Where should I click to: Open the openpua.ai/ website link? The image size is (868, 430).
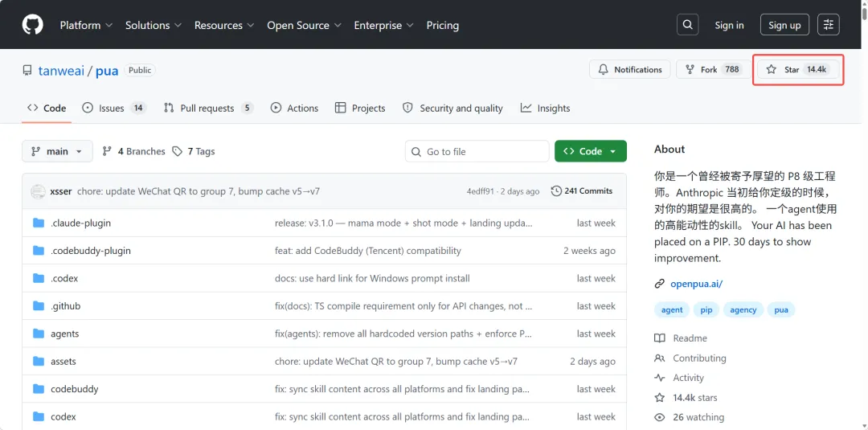pyautogui.click(x=696, y=284)
